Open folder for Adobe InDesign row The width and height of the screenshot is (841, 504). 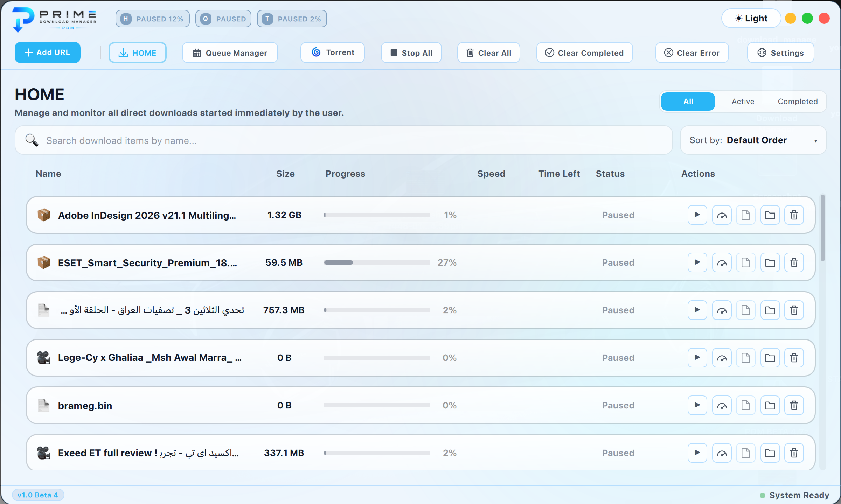tap(770, 215)
